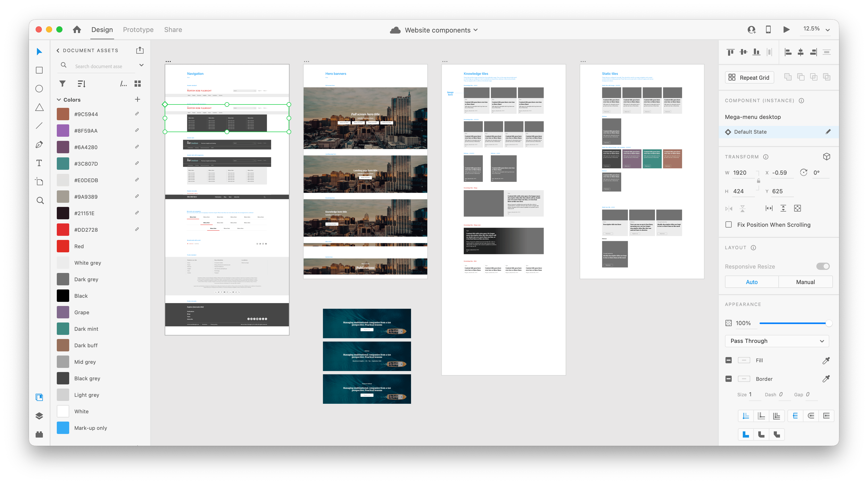
Task: Expand the asset search options chevron
Action: [x=141, y=65]
